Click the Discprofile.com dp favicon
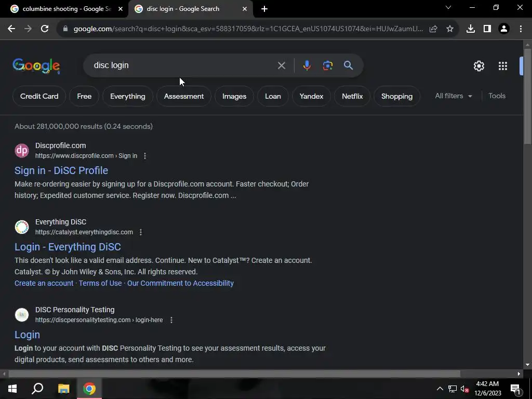This screenshot has width=532, height=399. [x=22, y=151]
